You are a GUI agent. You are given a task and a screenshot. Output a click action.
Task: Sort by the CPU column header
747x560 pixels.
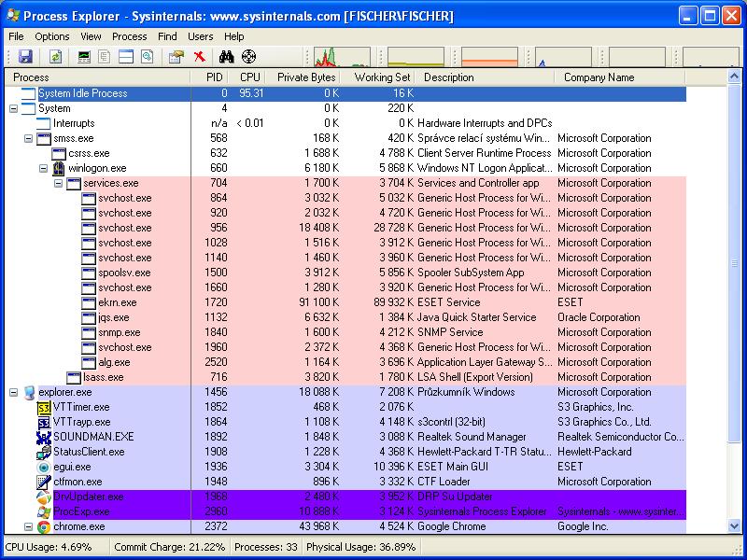247,77
